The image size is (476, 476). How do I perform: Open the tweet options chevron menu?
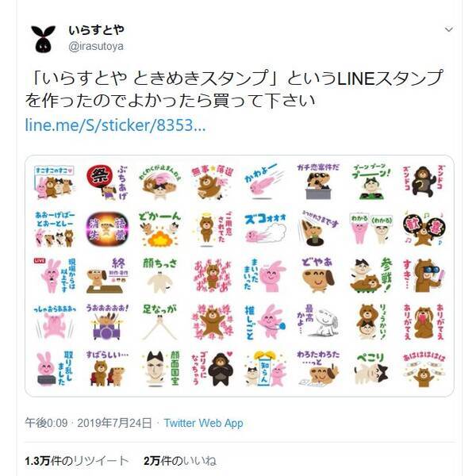point(449,29)
